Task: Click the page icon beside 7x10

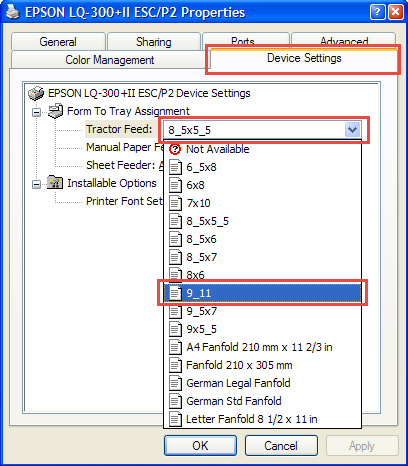Action: [x=175, y=203]
